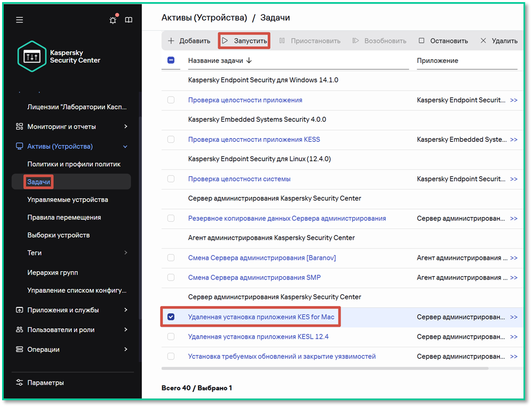Click the Пользователи и роли people icon
Image resolution: width=532 pixels, height=407 pixels.
coord(19,330)
